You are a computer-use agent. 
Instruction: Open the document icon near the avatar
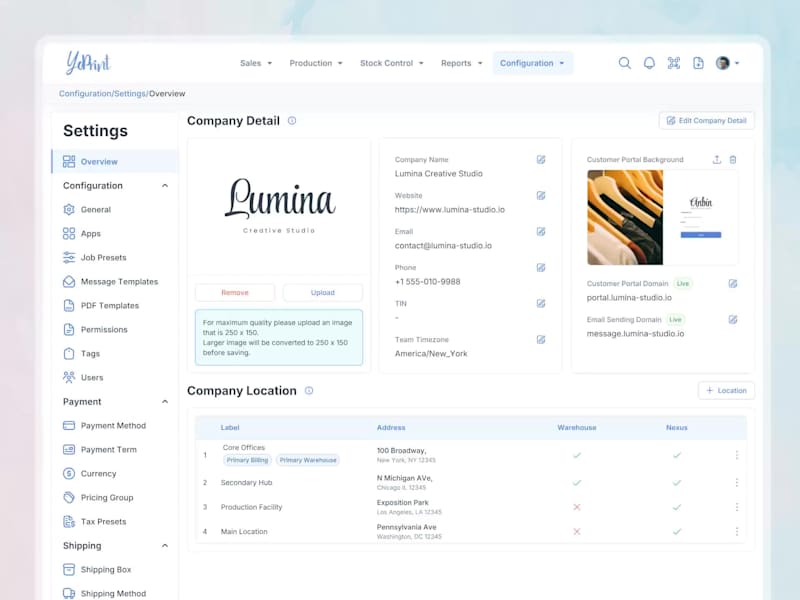tap(698, 62)
